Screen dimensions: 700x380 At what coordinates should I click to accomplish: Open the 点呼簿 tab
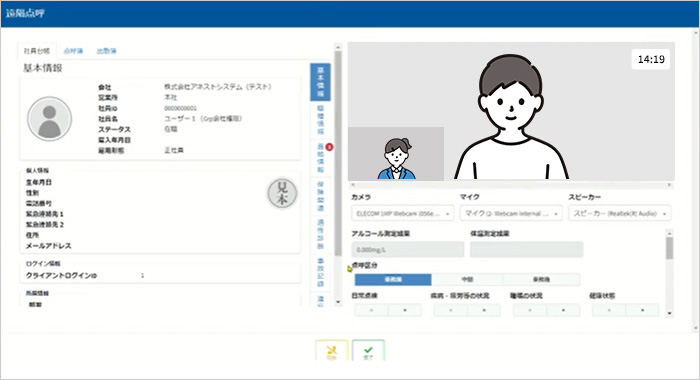pyautogui.click(x=73, y=51)
